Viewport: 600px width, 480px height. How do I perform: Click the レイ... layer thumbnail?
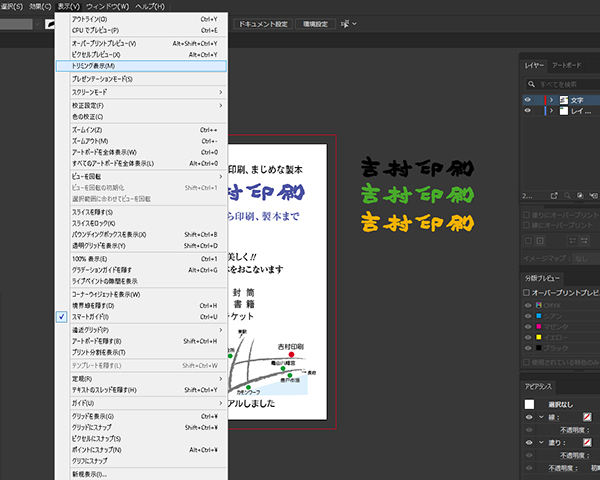point(564,111)
